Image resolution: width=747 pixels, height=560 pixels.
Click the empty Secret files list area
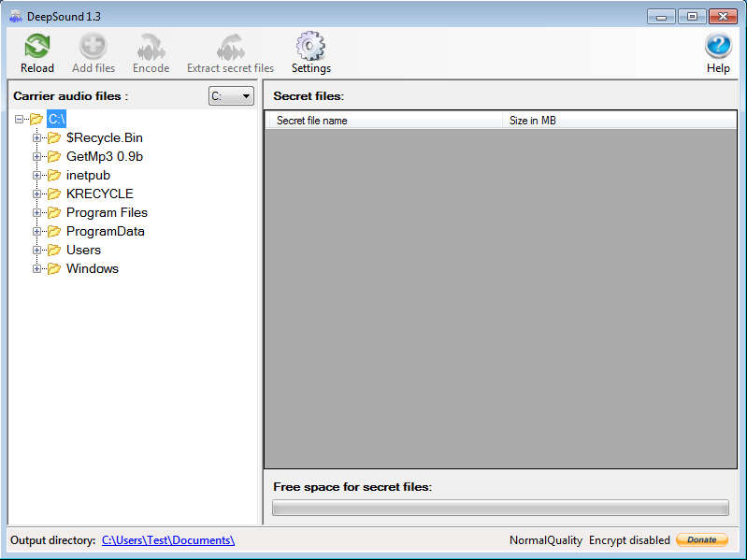(x=500, y=298)
